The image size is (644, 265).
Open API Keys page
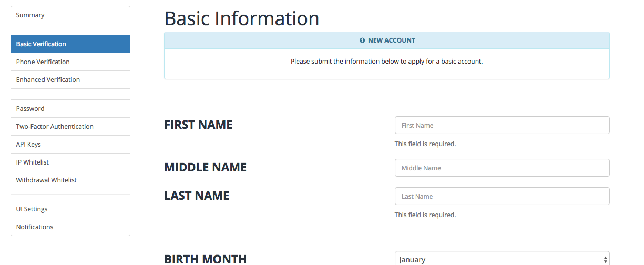pos(70,145)
